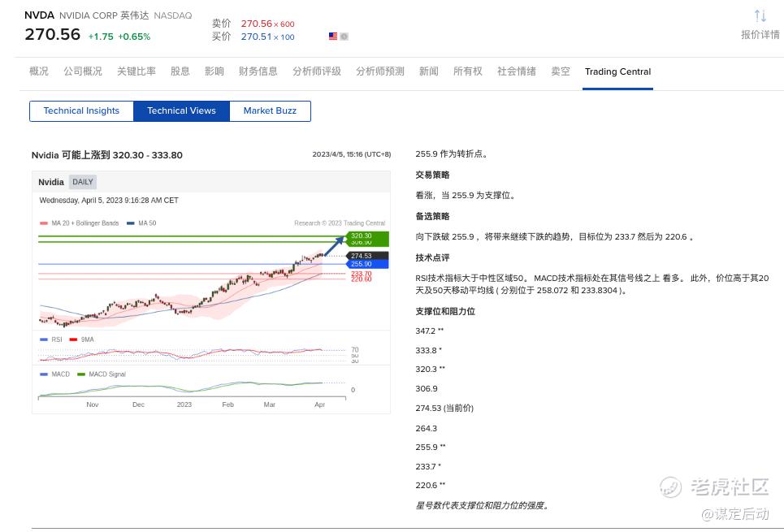Click the MA 50 legend color swatch
Viewport: 784px width, 532px height.
(x=131, y=223)
